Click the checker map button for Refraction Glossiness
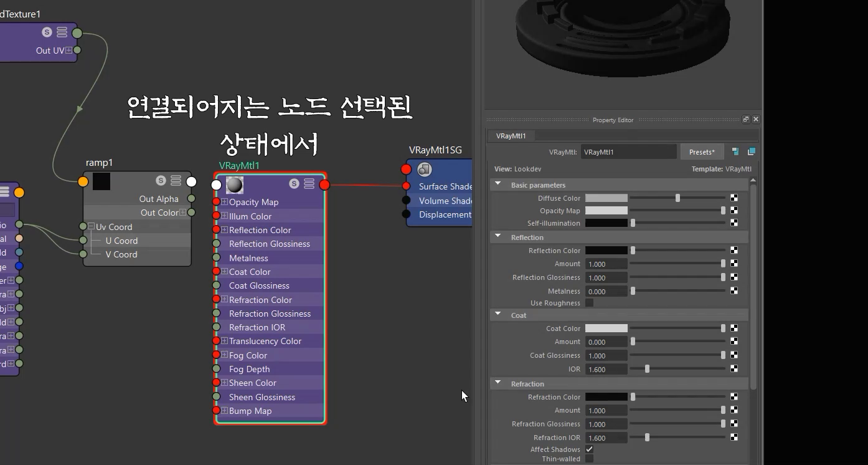 [734, 424]
